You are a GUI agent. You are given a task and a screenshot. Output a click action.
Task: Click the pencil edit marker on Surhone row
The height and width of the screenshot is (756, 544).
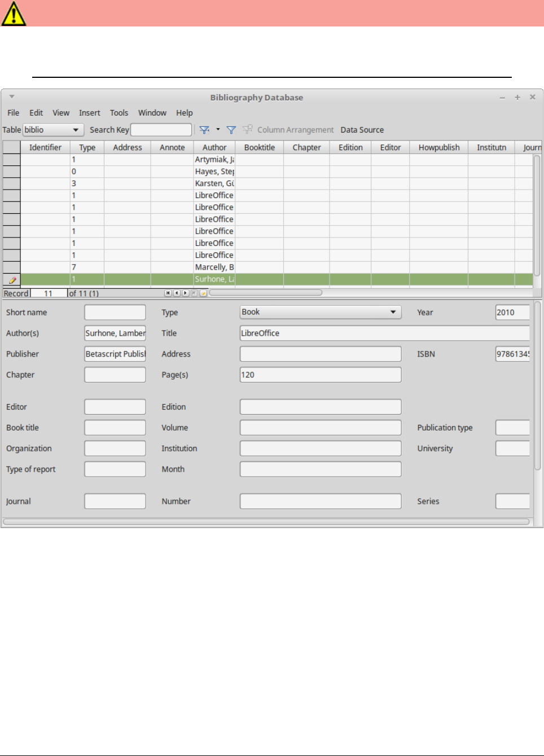(x=12, y=279)
